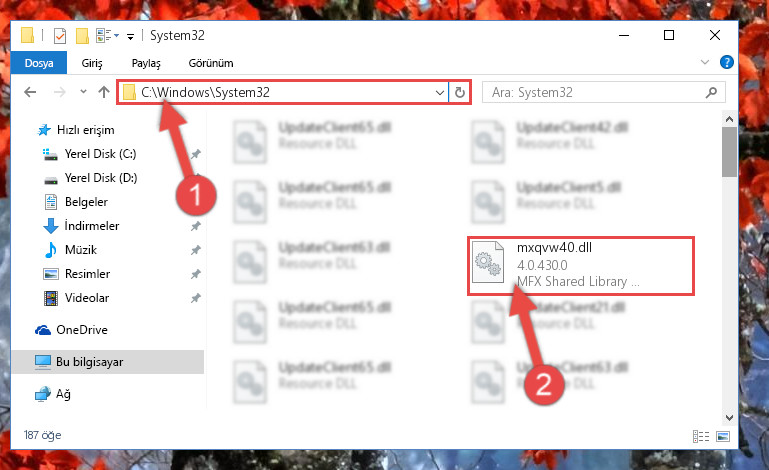Switch to Large icons view in status bar

coord(723,436)
